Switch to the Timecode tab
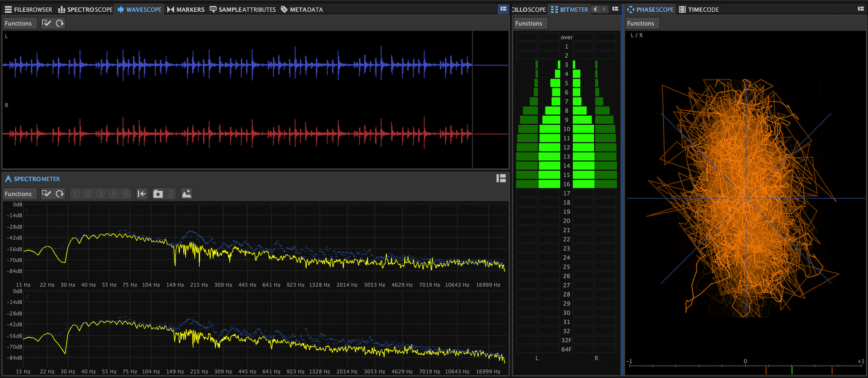The height and width of the screenshot is (378, 868). (x=699, y=10)
